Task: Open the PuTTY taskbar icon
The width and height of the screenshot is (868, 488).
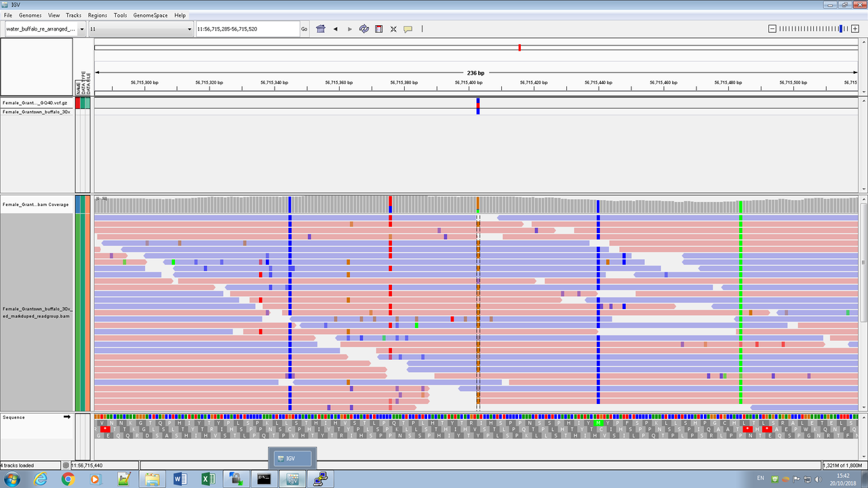Action: (321, 479)
